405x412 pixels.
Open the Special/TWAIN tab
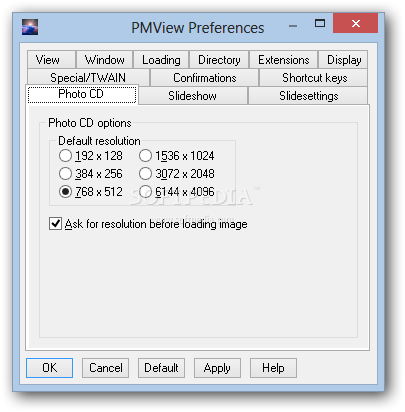tap(88, 78)
